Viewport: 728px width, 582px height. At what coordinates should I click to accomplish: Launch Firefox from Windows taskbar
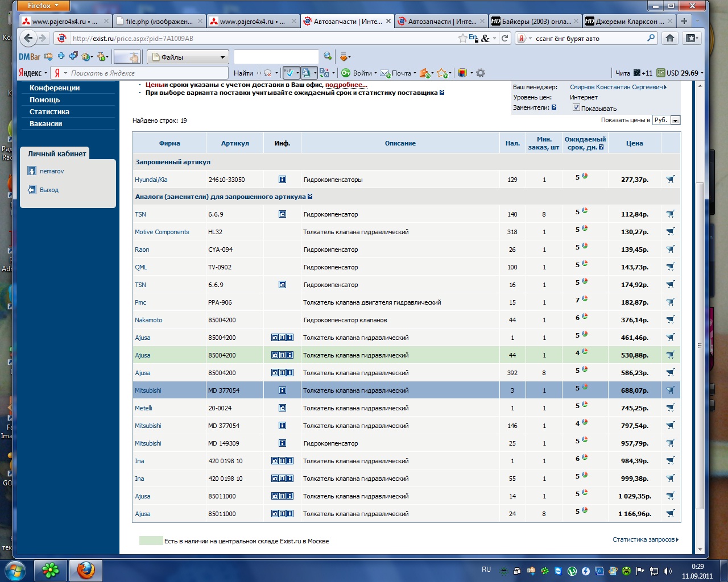[86, 569]
